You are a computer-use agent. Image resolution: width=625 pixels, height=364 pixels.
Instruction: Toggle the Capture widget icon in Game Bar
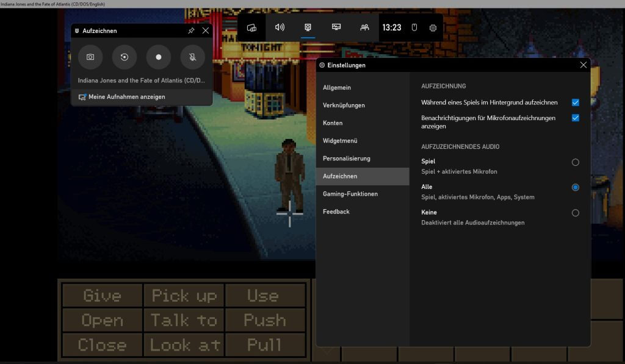click(x=308, y=27)
